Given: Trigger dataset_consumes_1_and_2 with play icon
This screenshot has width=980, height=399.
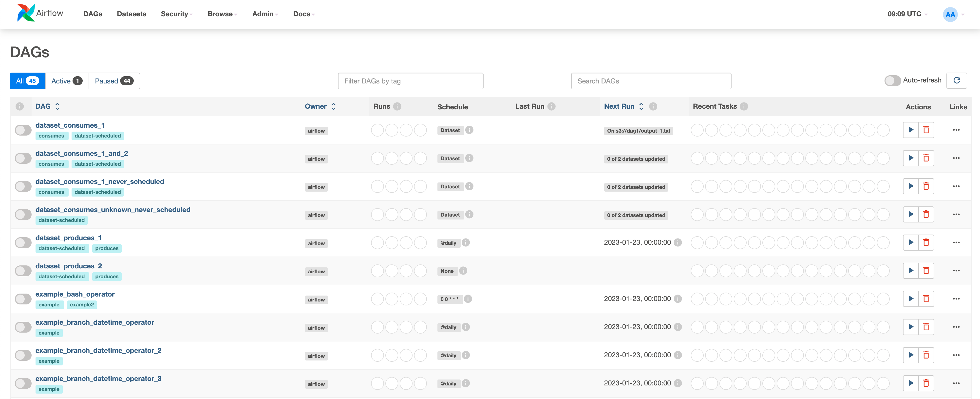Looking at the screenshot, I should pos(911,158).
